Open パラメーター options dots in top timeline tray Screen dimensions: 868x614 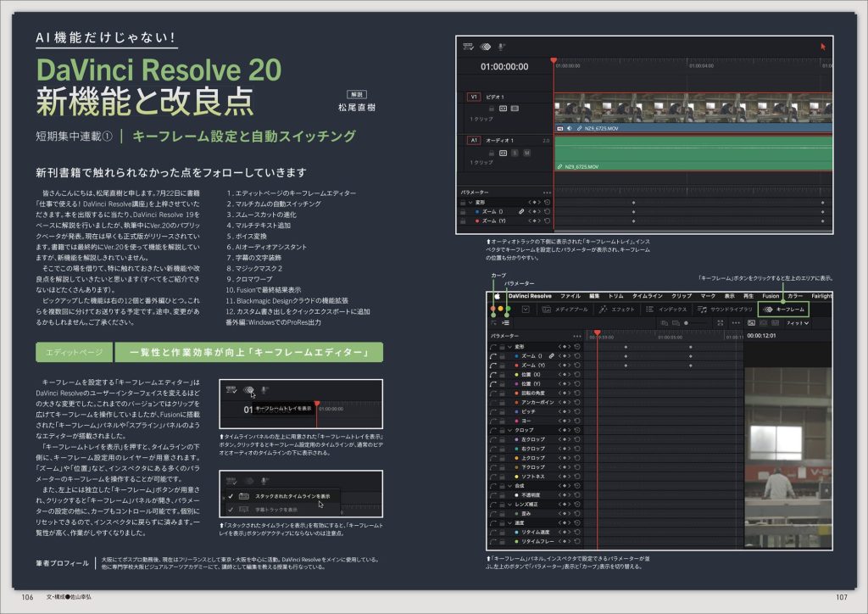pos(547,193)
